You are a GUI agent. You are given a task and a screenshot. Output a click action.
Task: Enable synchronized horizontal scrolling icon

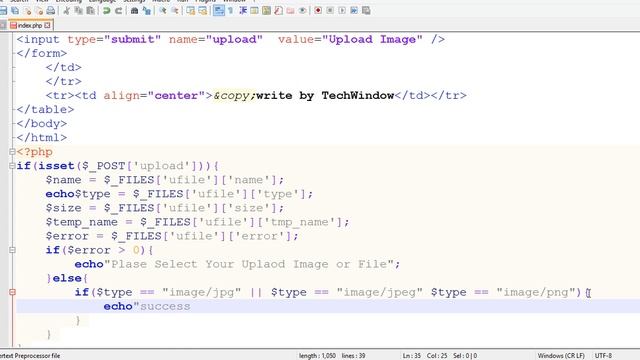pyautogui.click(x=202, y=11)
